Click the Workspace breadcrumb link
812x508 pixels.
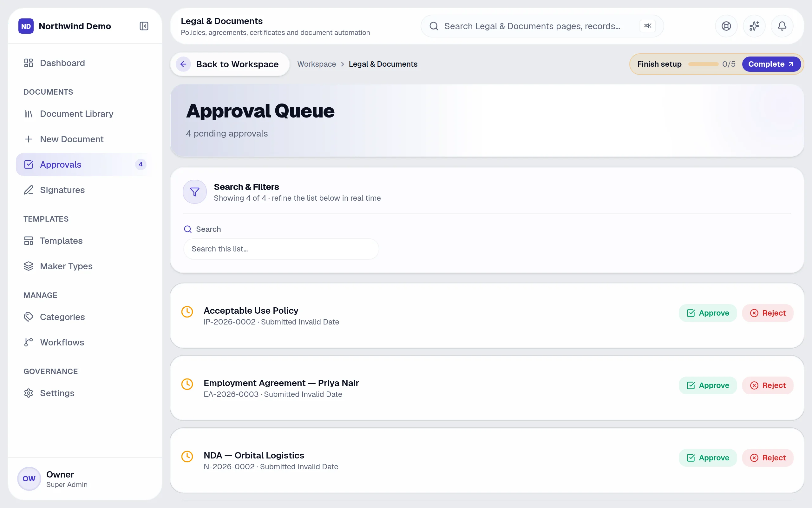click(317, 64)
